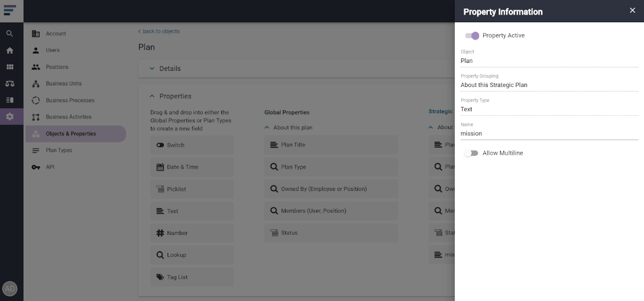
Task: Select the Owned By (Employee or Position) property
Action: [331, 189]
